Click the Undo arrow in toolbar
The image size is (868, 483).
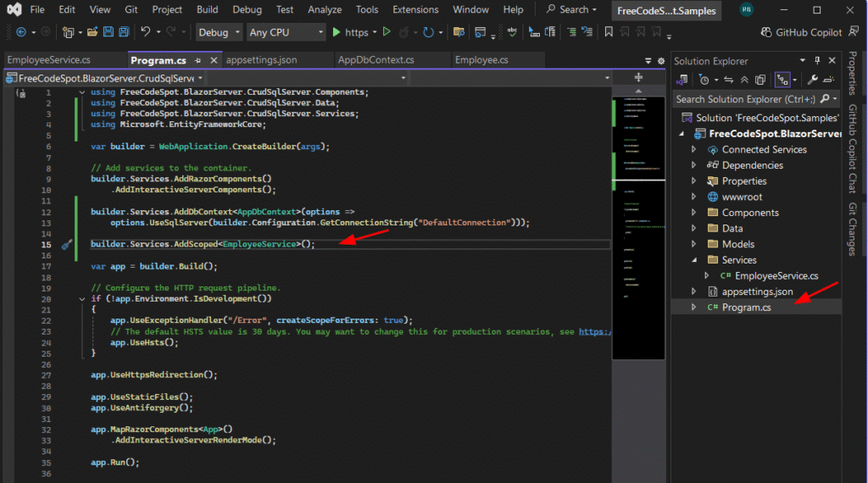point(146,32)
